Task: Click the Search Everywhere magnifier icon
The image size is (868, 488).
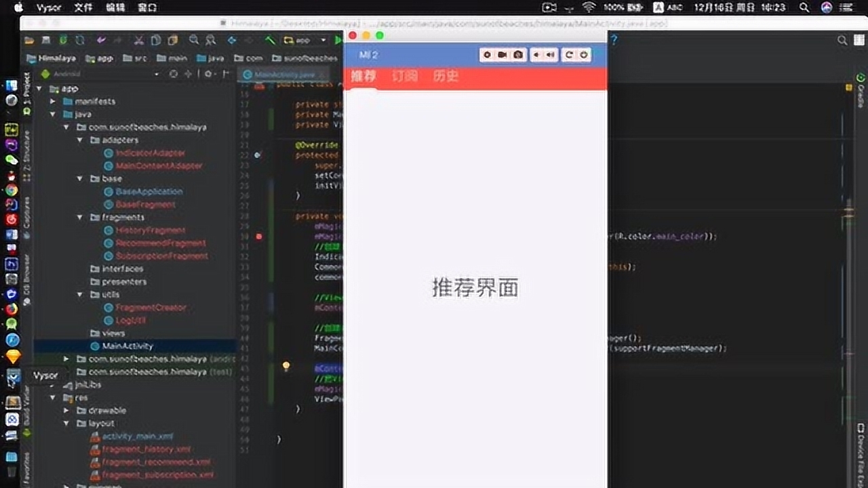Action: pos(842,41)
